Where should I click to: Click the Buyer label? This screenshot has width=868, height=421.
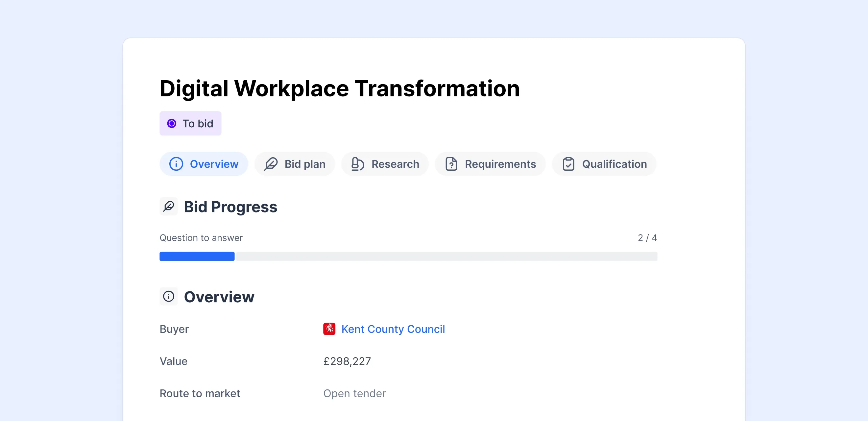pos(174,329)
